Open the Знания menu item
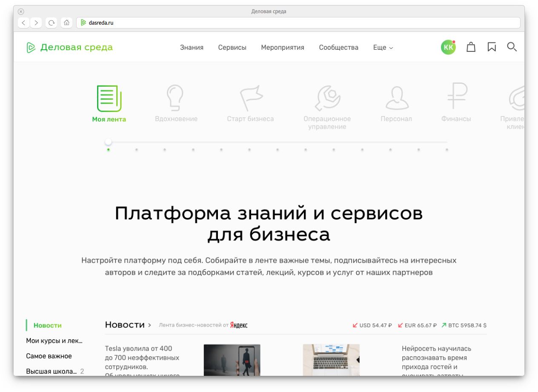538x392 pixels. pyautogui.click(x=192, y=48)
